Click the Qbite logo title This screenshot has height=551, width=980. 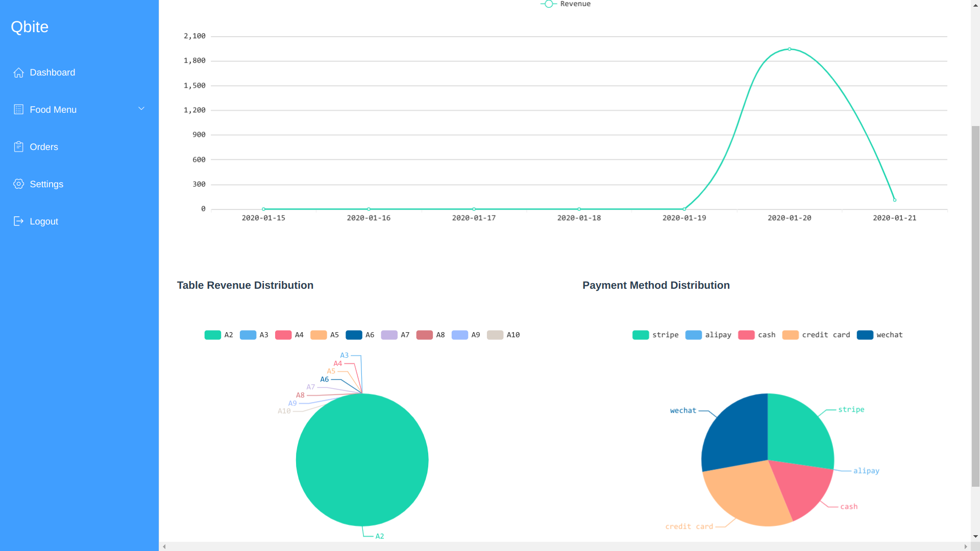tap(30, 27)
